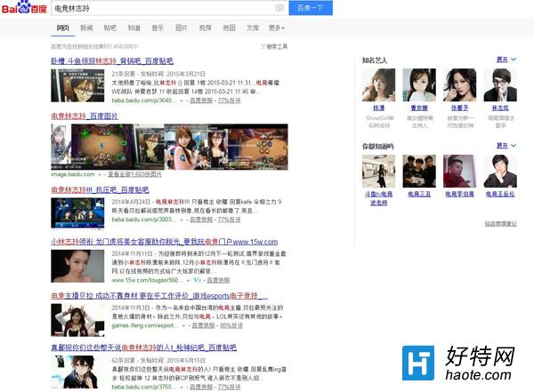The image size is (534, 392).
Task: Expand the 更多» menu
Action: (277, 28)
